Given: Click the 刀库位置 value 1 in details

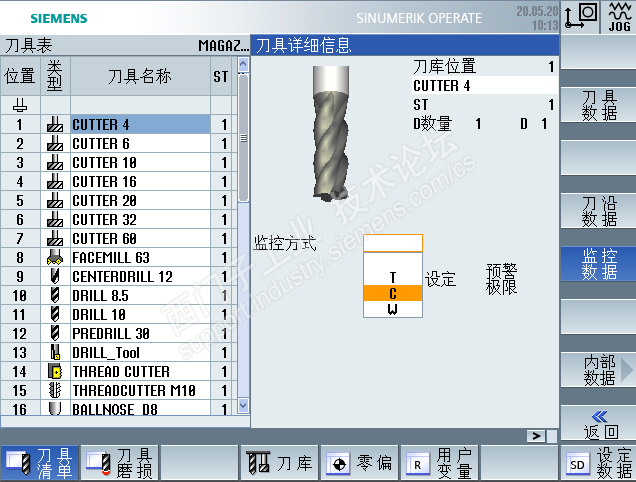Looking at the screenshot, I should [x=551, y=67].
